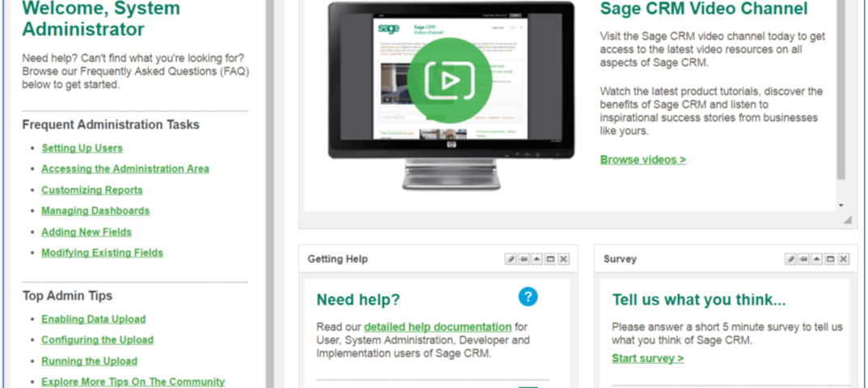
Task: Click the Getting Help gadget title
Action: (x=338, y=259)
